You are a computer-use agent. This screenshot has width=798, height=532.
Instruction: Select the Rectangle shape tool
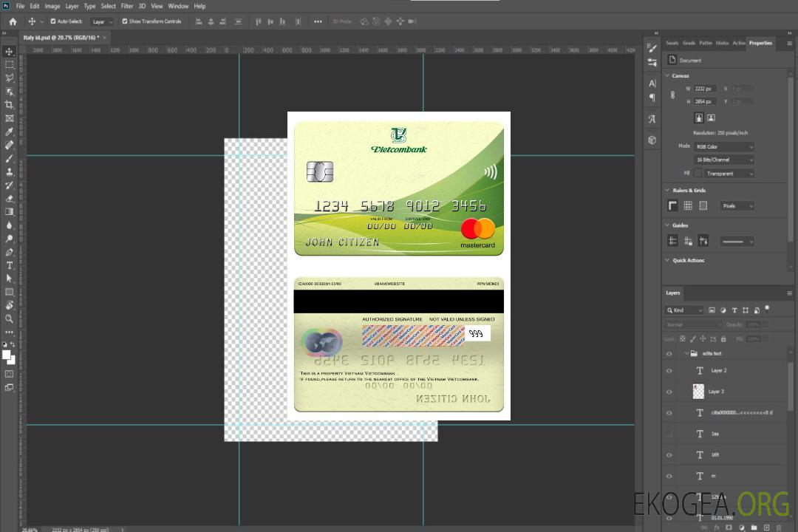(x=9, y=292)
